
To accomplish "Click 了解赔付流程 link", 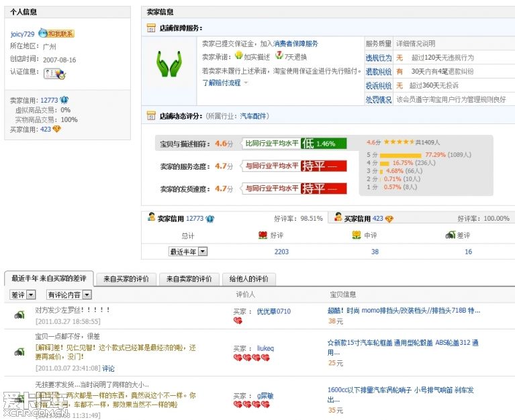I will coord(222,83).
